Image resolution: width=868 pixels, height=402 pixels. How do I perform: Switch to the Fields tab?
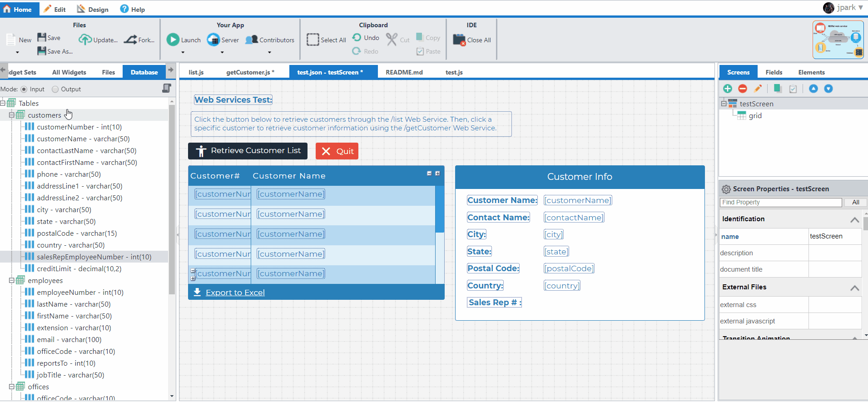(774, 72)
